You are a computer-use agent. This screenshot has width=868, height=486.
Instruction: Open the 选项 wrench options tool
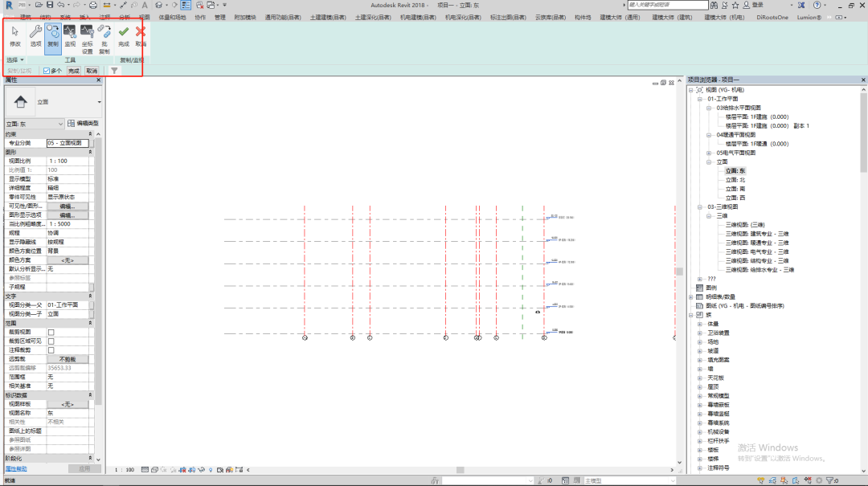pos(35,36)
